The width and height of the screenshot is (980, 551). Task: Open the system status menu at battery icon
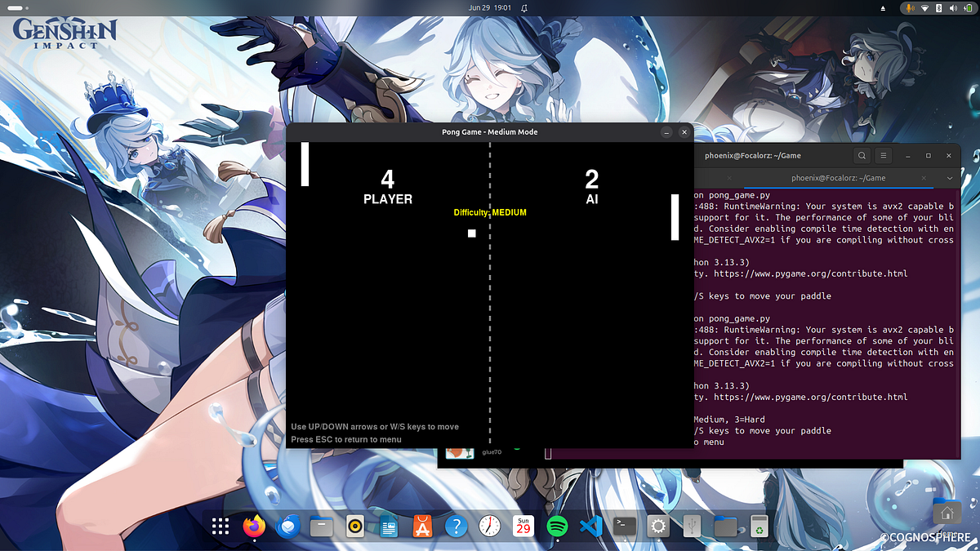[968, 7]
